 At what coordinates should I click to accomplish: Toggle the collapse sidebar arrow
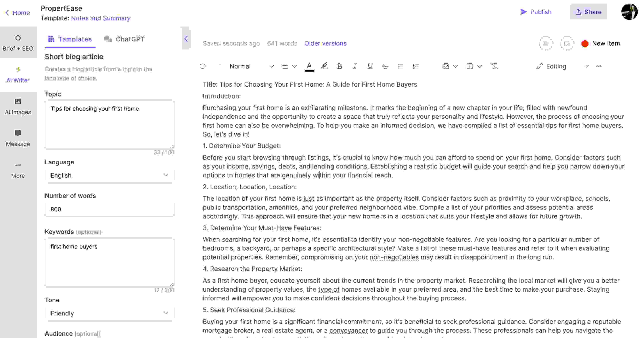pos(186,39)
